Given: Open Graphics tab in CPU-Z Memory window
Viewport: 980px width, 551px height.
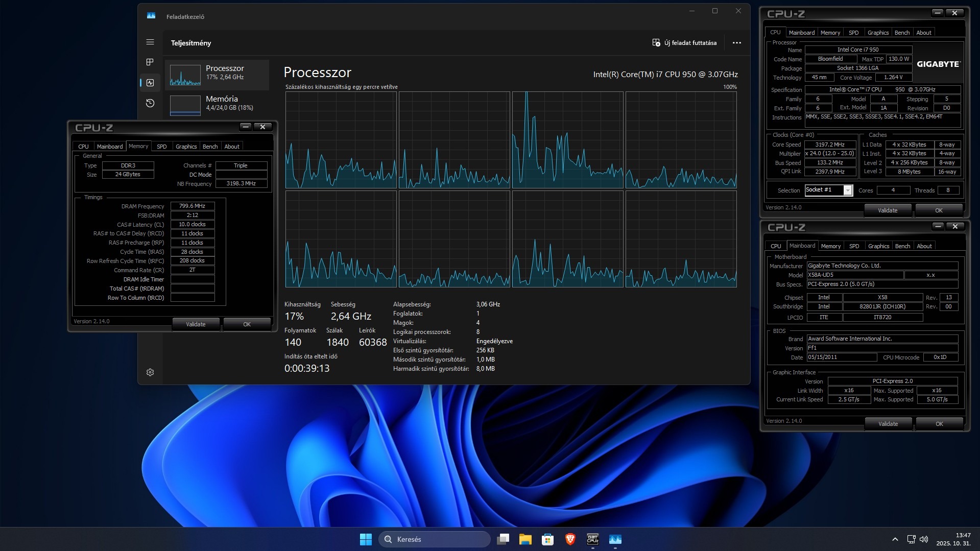Looking at the screenshot, I should [x=186, y=147].
